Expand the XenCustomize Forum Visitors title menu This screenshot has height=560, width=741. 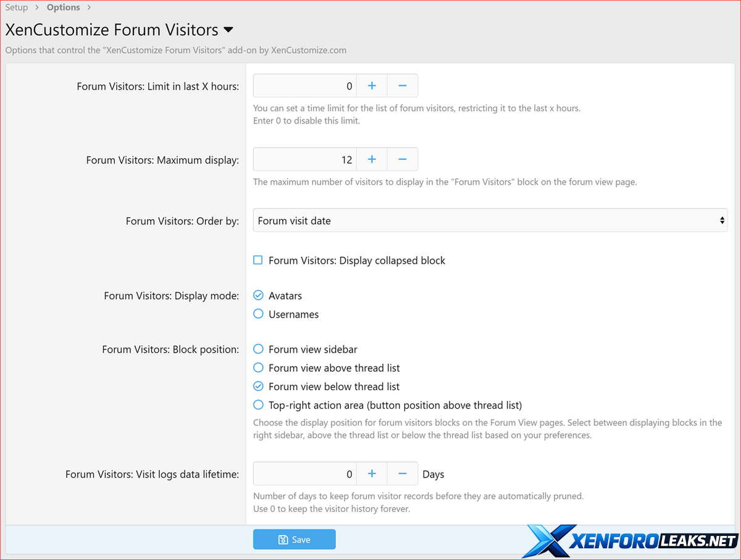point(228,30)
